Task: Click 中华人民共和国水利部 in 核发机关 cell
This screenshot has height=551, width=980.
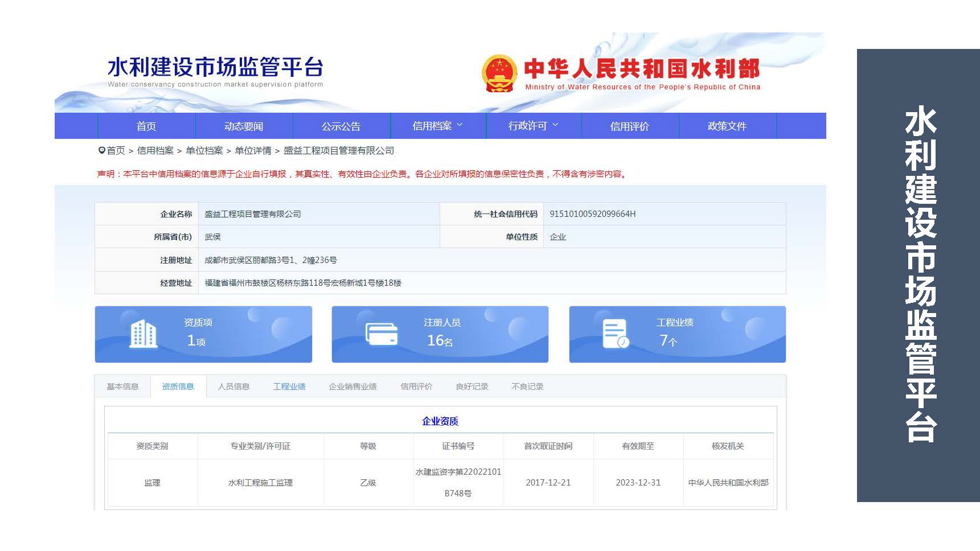Action: point(728,483)
